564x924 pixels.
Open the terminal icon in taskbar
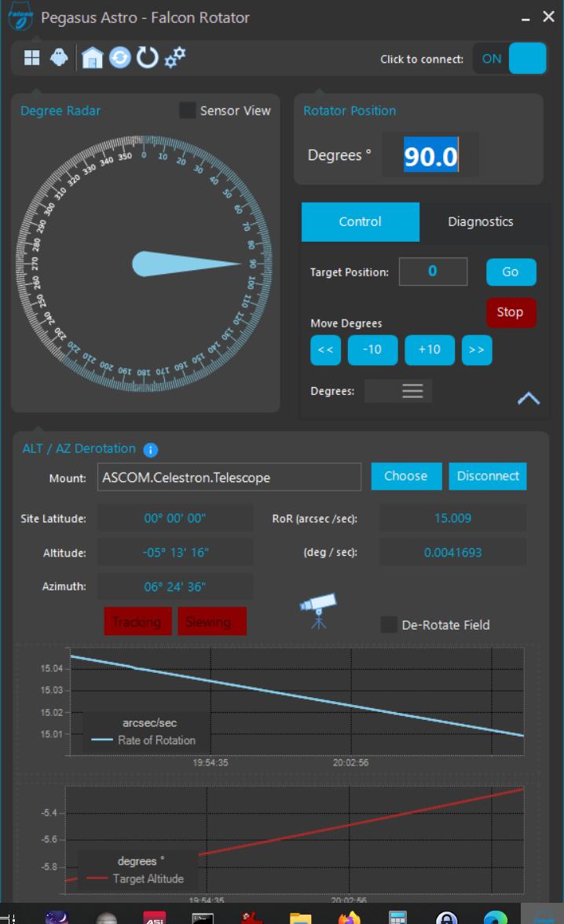(203, 918)
